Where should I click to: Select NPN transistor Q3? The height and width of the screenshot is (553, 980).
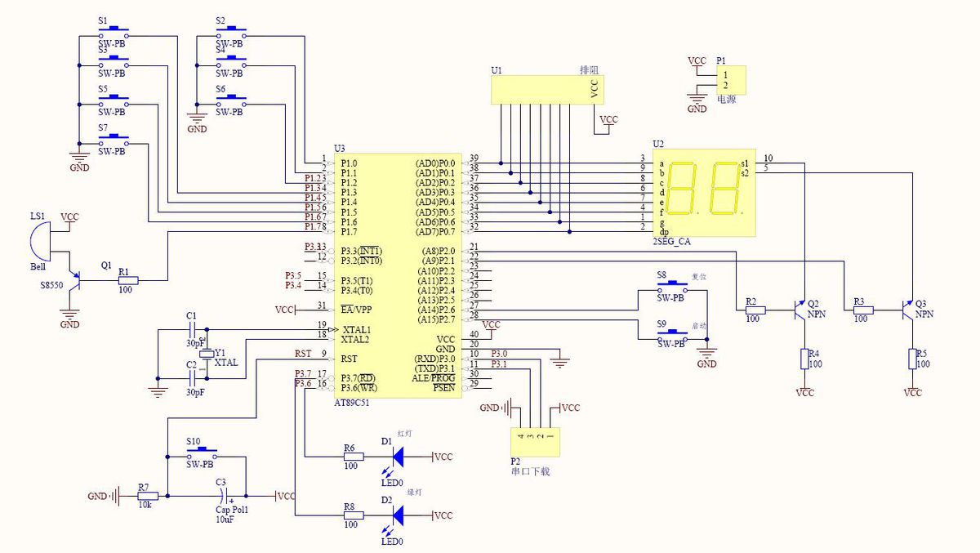pos(910,310)
